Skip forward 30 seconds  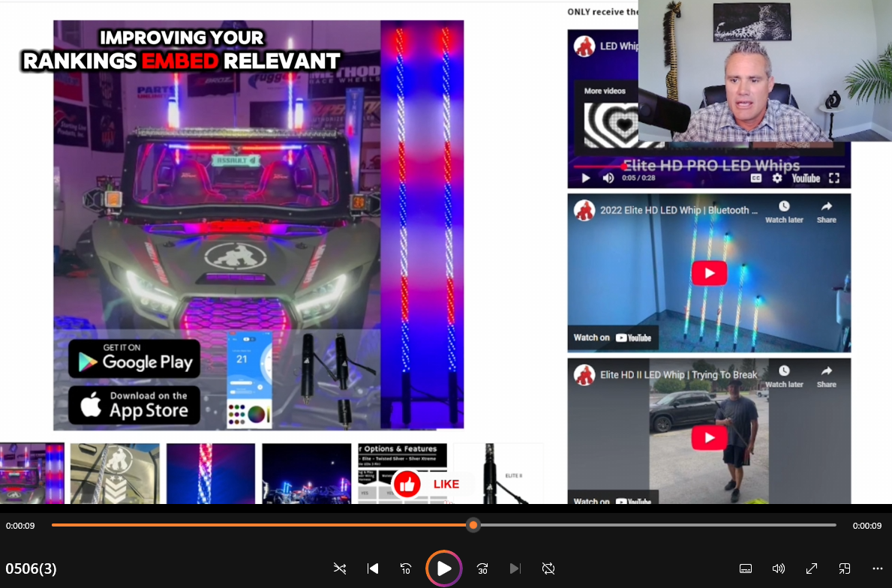point(482,568)
